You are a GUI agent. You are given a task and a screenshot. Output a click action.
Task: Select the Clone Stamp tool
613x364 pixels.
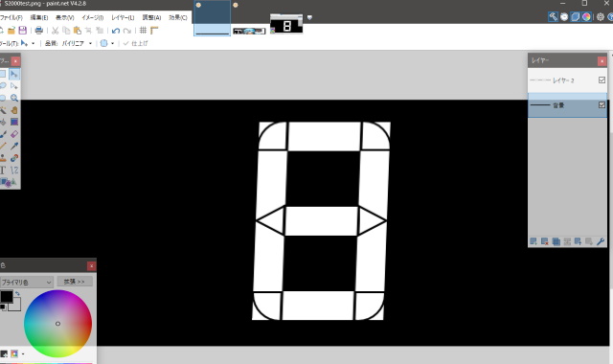(x=3, y=158)
